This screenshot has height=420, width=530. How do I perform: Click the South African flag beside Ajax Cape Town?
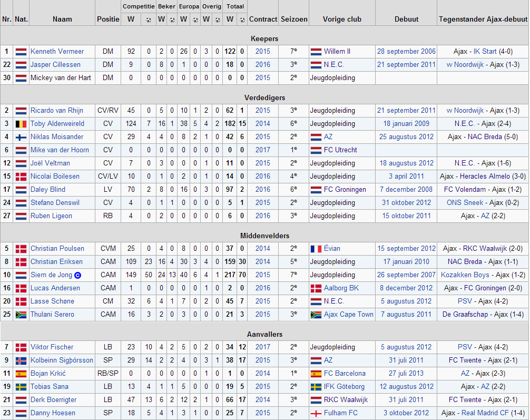[x=316, y=315]
